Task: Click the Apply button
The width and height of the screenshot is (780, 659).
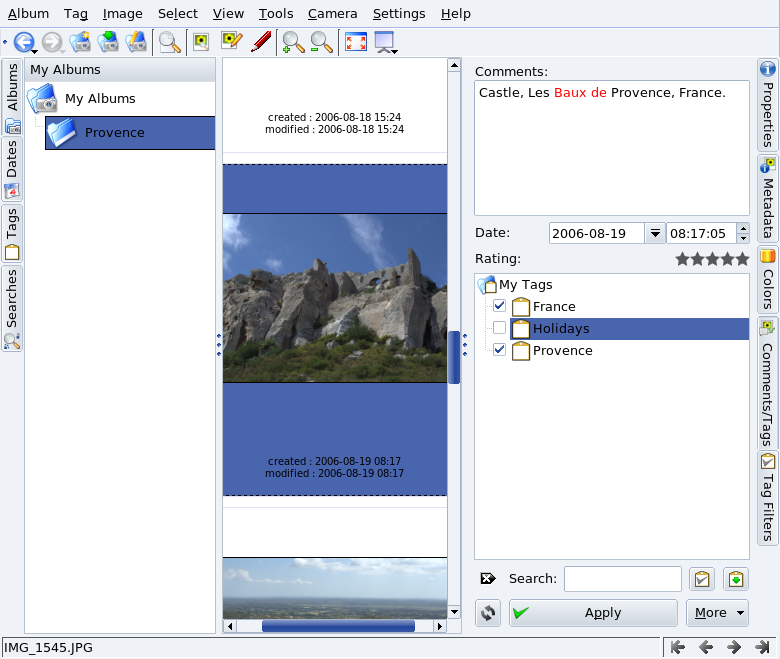Action: click(593, 613)
